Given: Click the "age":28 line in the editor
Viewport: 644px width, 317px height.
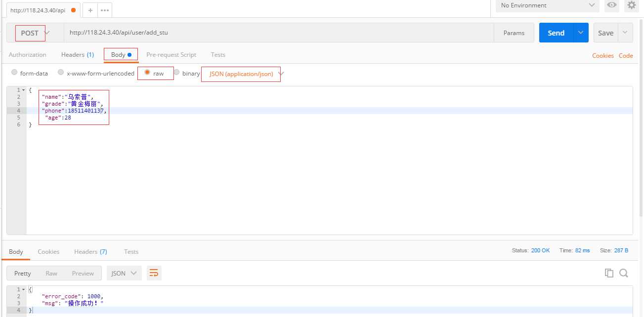Looking at the screenshot, I should [58, 118].
